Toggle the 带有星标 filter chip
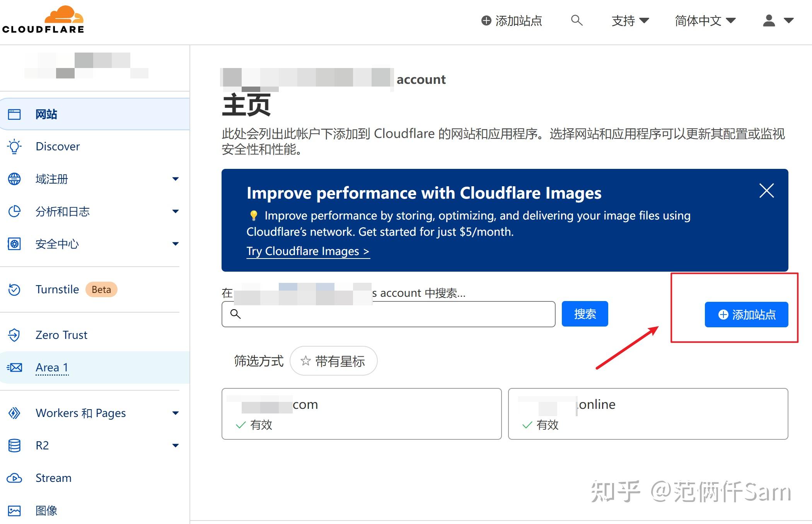The width and height of the screenshot is (812, 524). (x=334, y=361)
